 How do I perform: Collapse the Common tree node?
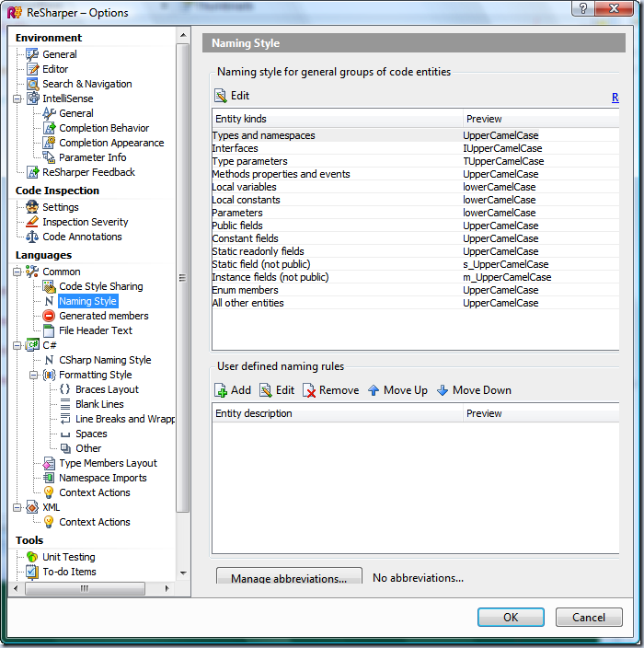tap(17, 272)
